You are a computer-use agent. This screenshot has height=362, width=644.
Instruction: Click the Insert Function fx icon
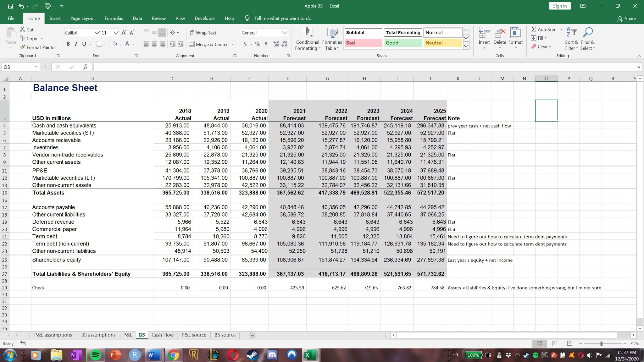point(85,67)
